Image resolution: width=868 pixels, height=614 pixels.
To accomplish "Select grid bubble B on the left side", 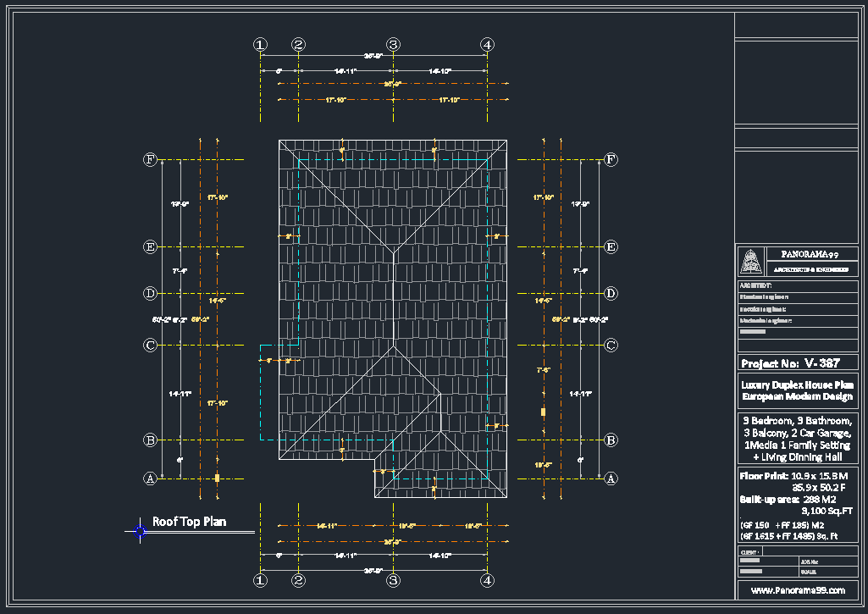I will (x=150, y=440).
